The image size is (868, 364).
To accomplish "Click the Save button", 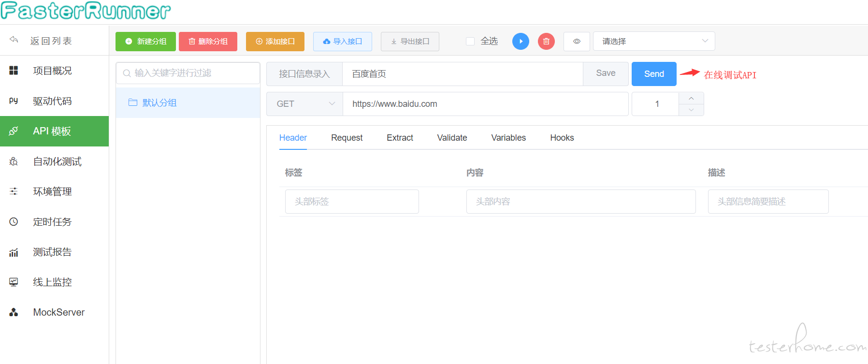I will [606, 73].
